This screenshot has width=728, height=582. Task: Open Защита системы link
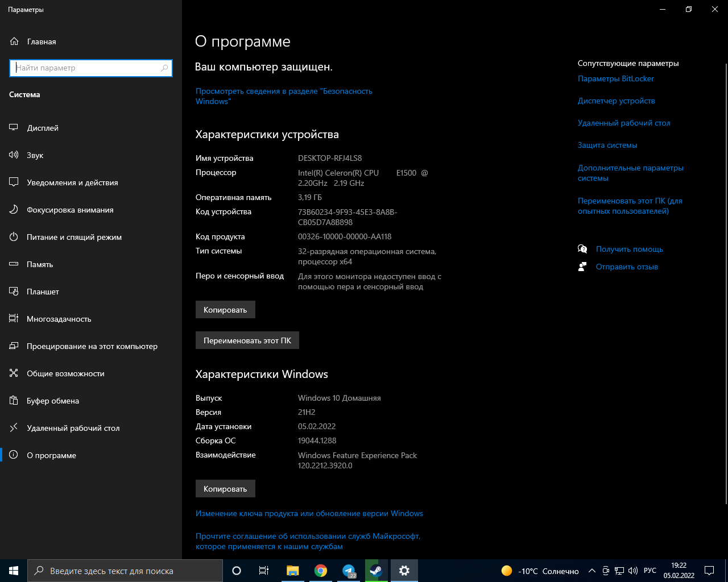607,145
